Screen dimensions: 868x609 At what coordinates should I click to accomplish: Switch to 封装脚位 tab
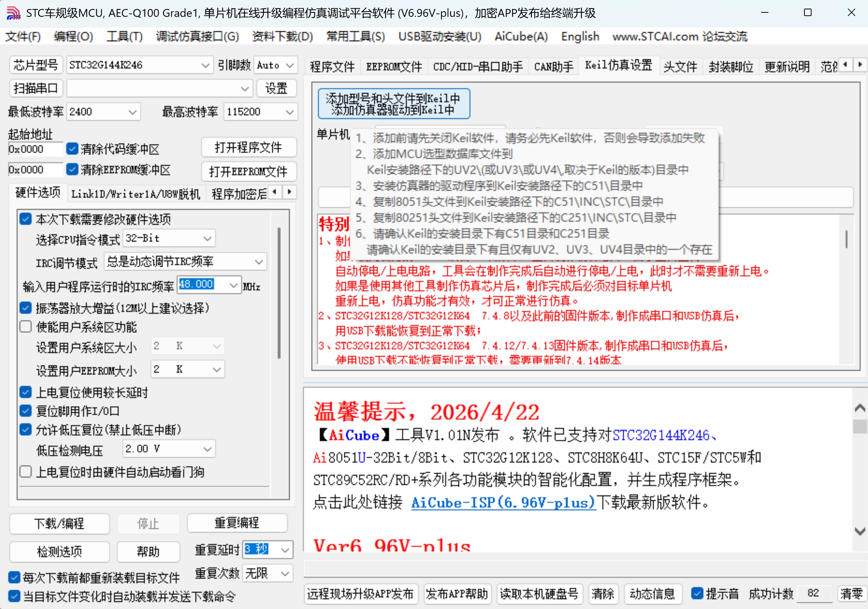click(731, 67)
